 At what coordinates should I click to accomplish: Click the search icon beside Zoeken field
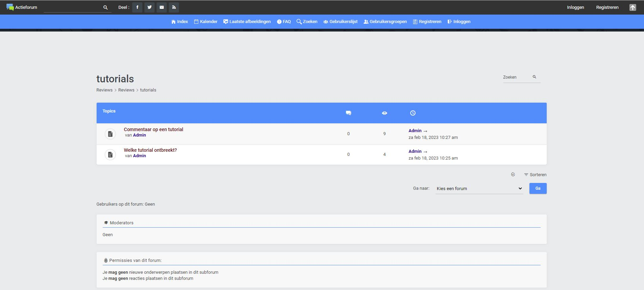click(x=535, y=77)
